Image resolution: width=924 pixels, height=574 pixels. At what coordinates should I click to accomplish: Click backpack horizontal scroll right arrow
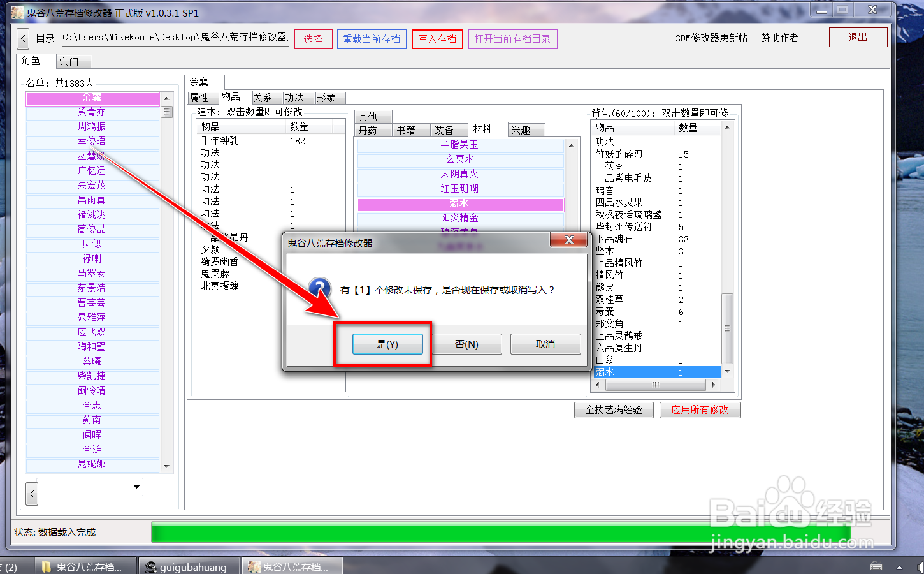click(714, 385)
